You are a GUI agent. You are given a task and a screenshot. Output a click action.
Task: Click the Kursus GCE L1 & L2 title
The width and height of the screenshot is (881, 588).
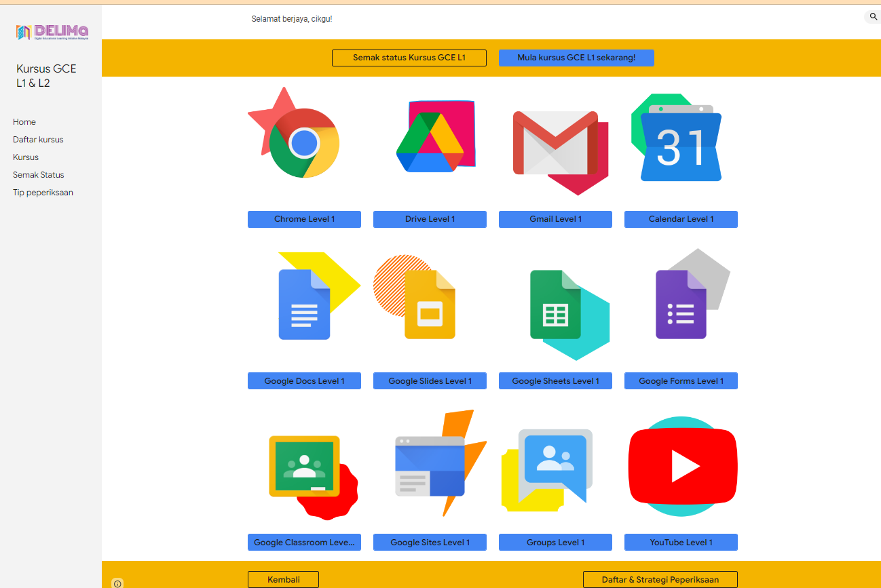click(46, 76)
